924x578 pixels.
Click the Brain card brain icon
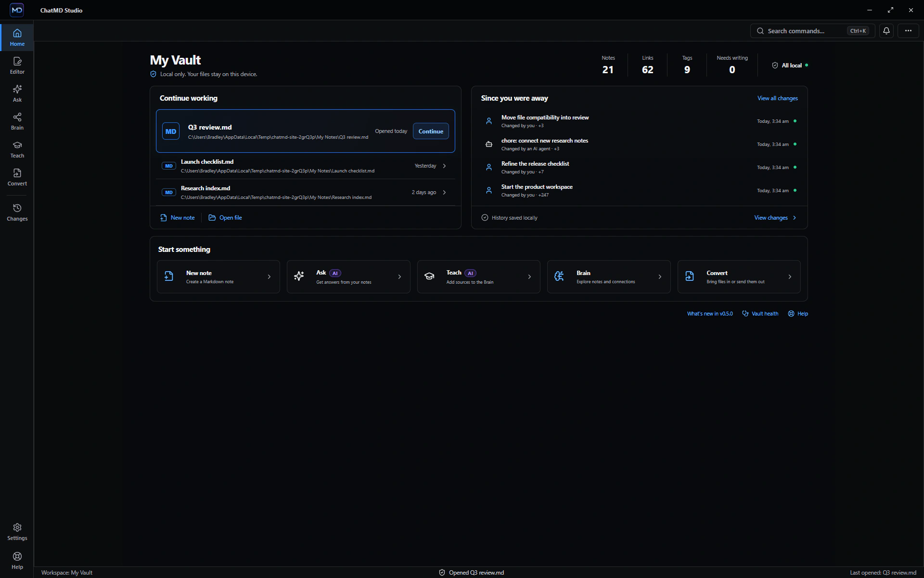tap(559, 276)
